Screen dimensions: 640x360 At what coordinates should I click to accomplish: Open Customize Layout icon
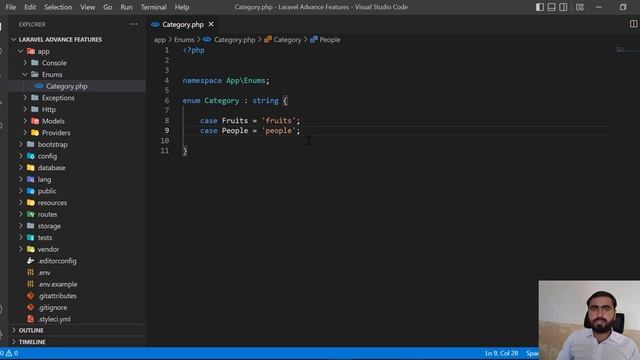point(580,7)
